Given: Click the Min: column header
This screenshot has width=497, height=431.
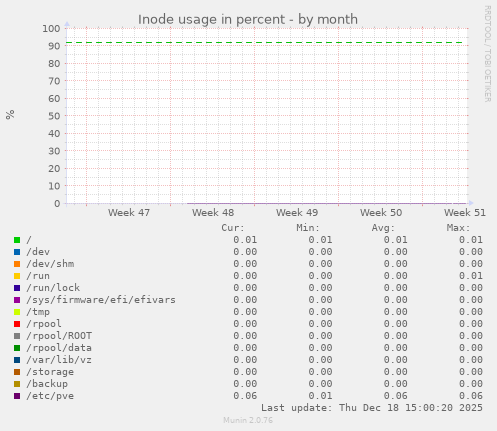Looking at the screenshot, I should tap(308, 228).
